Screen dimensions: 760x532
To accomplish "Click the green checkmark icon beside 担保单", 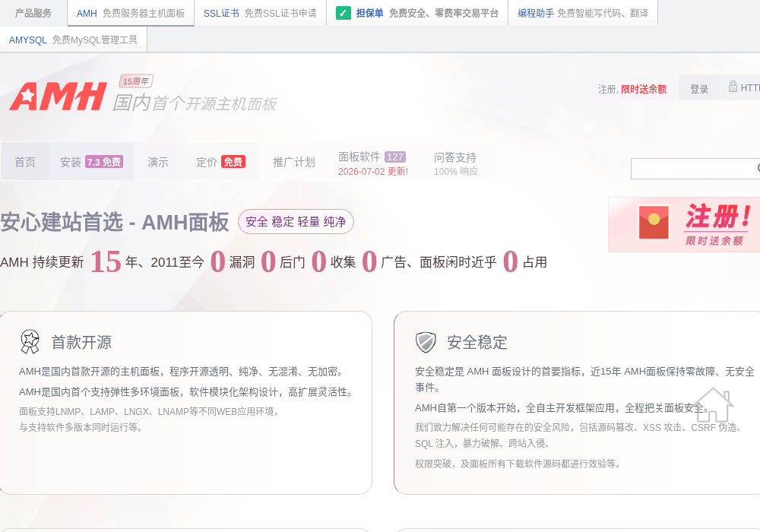I will (x=344, y=13).
